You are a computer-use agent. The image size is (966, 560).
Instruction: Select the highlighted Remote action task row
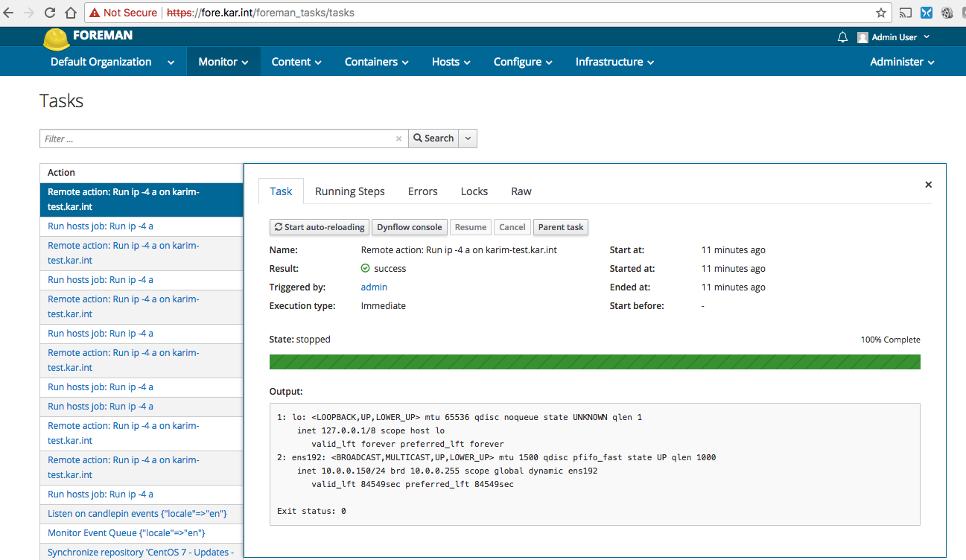pos(142,200)
